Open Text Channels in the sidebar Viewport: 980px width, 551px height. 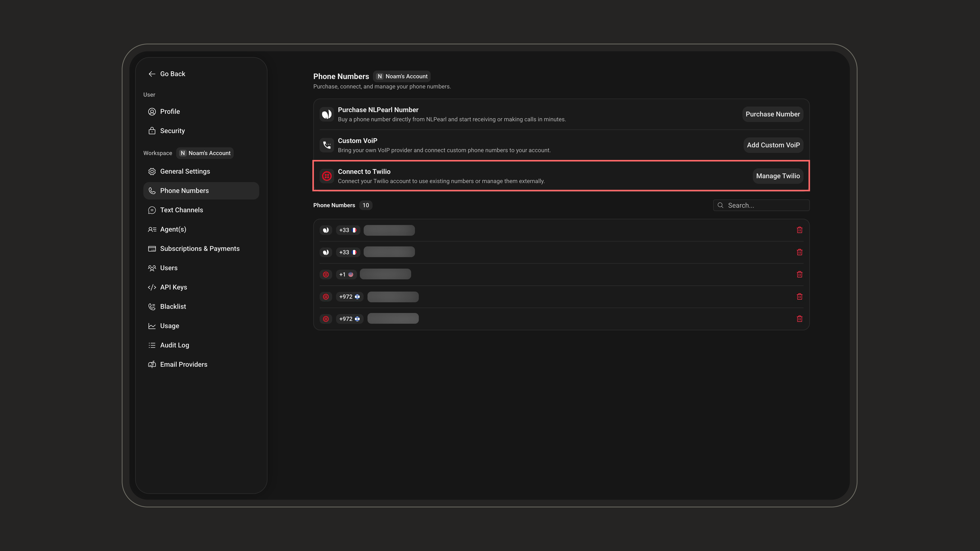pos(201,210)
